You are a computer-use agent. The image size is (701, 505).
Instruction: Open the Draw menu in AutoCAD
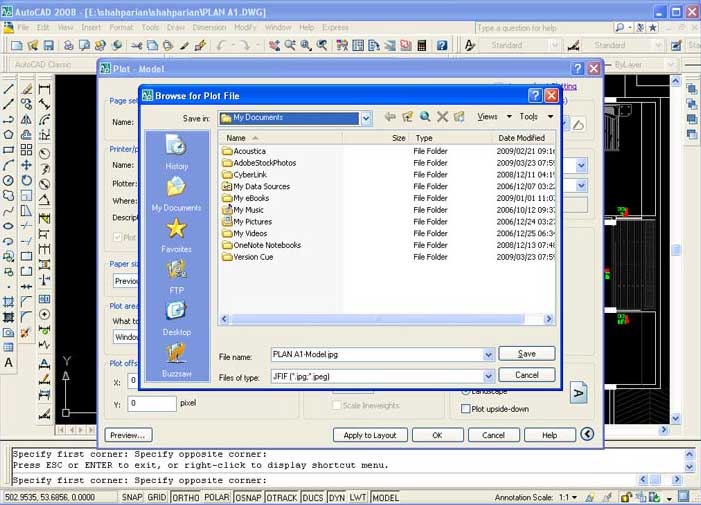tap(176, 27)
